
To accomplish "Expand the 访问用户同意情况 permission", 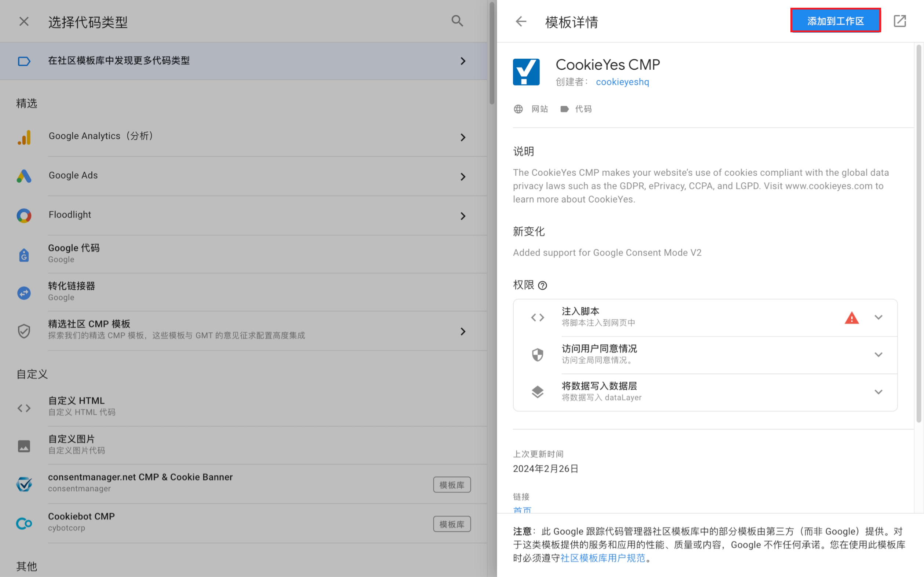I will (878, 355).
